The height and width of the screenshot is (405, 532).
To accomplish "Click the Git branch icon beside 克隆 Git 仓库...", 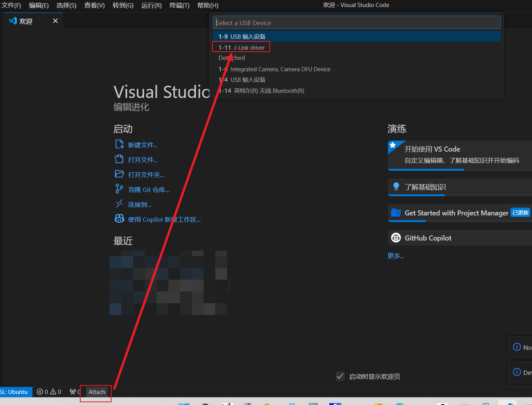I will (119, 189).
